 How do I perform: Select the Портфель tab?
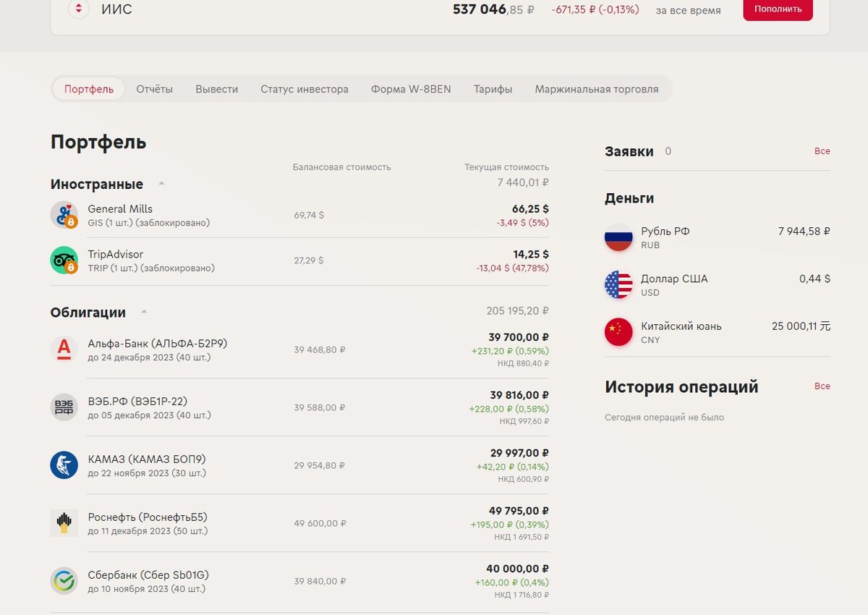89,89
